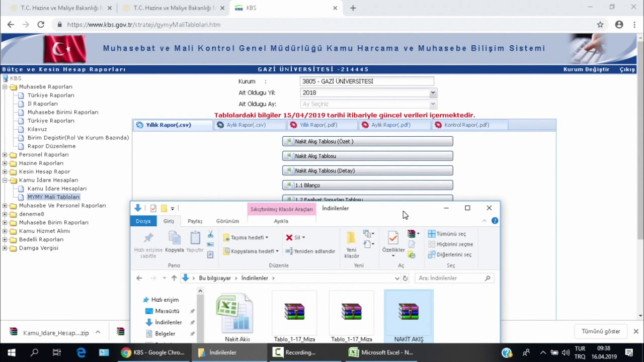
Task: Click the Çıkış logout link
Action: [x=627, y=69]
